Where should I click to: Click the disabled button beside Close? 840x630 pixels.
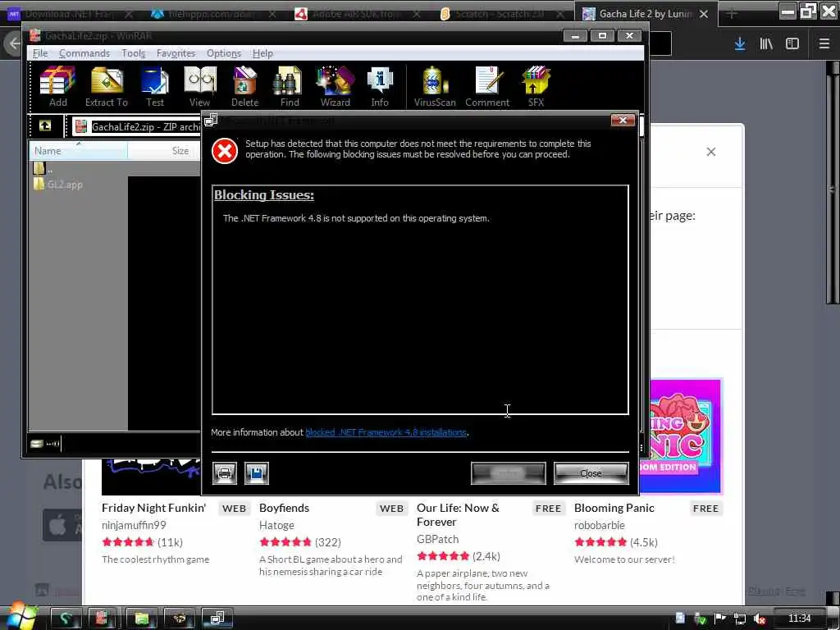tap(508, 473)
